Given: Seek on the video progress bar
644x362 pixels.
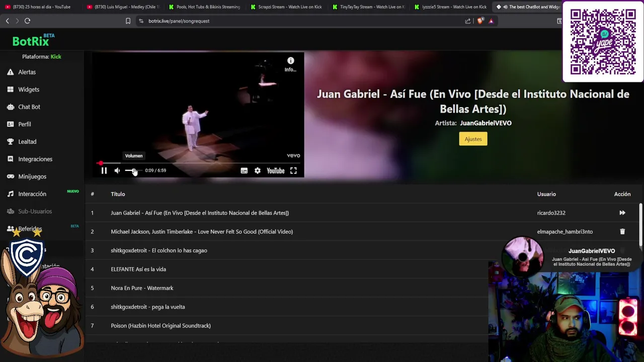Looking at the screenshot, I should click(x=198, y=163).
